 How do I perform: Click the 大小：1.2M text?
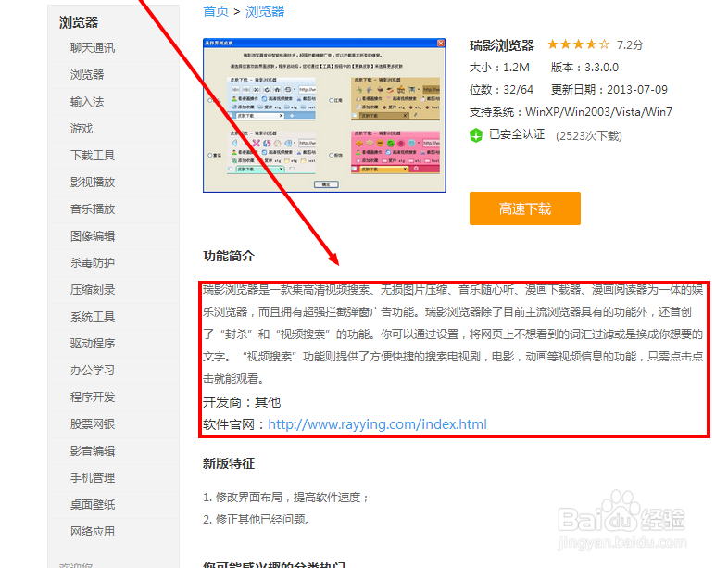[x=499, y=68]
